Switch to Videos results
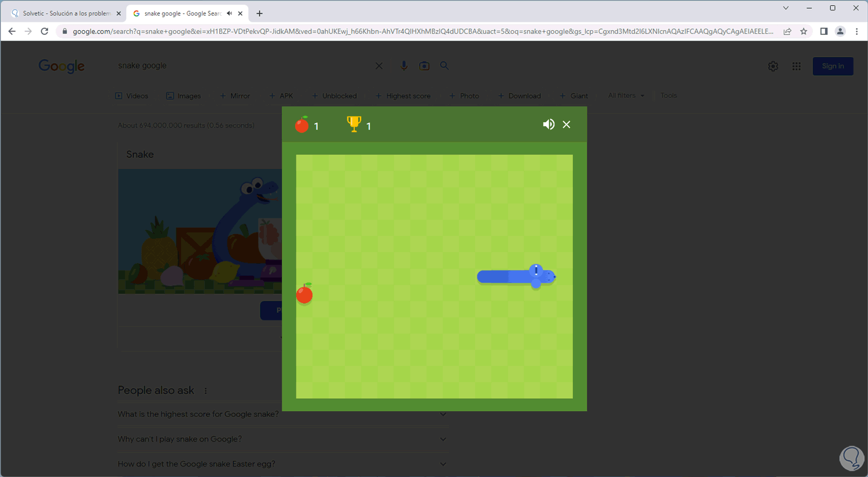Screen dimensions: 868x477 click(132, 96)
